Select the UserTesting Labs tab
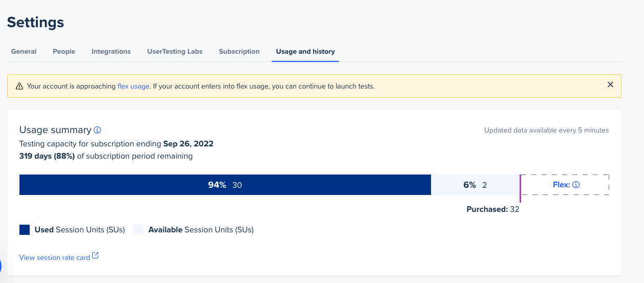The height and width of the screenshot is (283, 644). (x=175, y=51)
